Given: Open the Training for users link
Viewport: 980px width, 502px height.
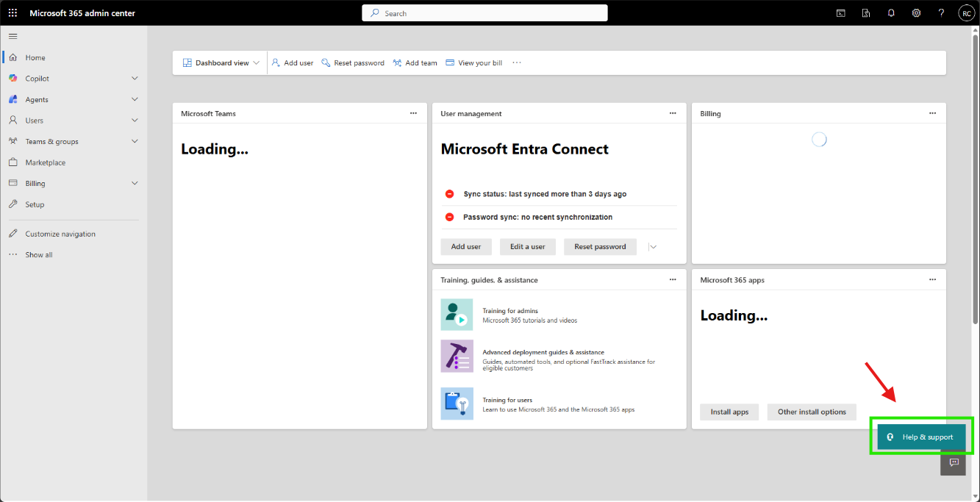Looking at the screenshot, I should click(507, 400).
